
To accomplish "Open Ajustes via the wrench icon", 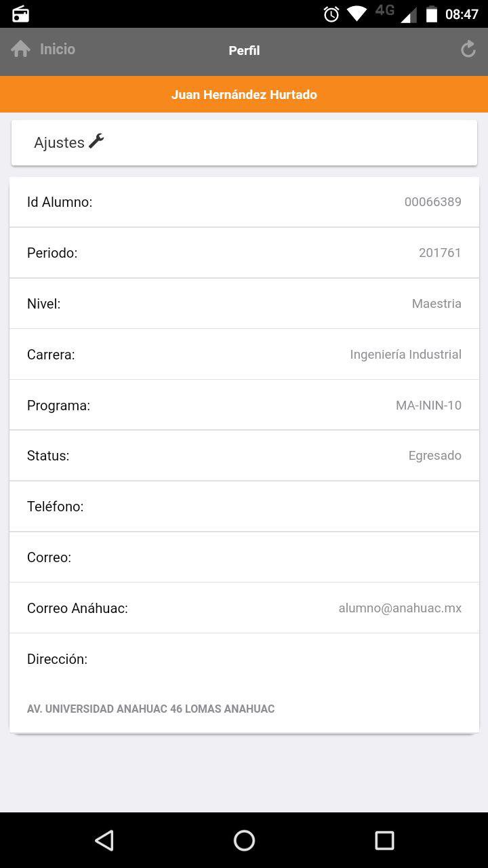I will [x=96, y=141].
